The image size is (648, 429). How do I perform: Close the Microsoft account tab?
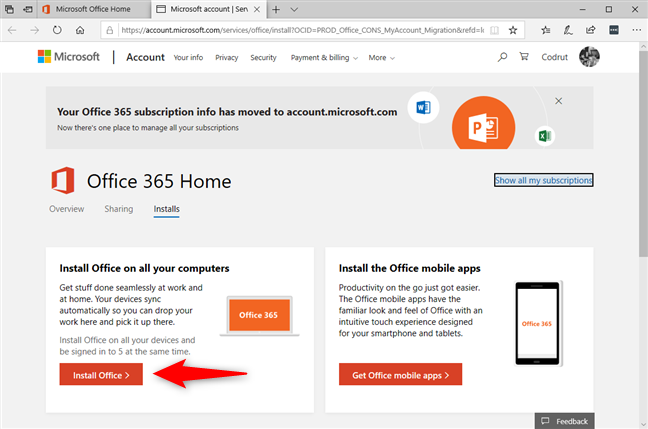tap(257, 9)
